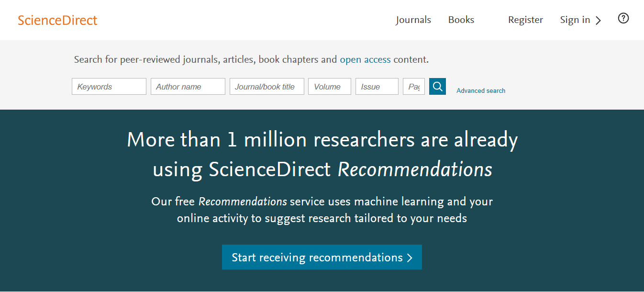This screenshot has height=292, width=644.
Task: Click the partially hidden Page field
Action: tap(414, 87)
